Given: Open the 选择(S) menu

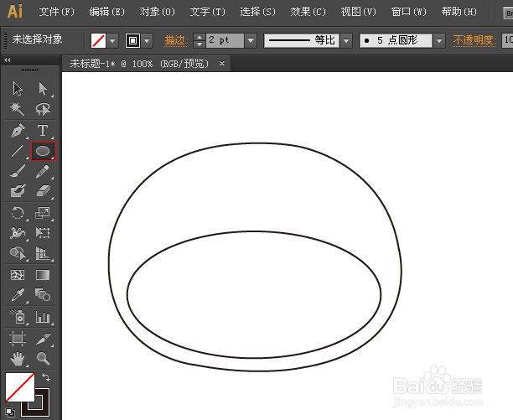Looking at the screenshot, I should coord(258,12).
